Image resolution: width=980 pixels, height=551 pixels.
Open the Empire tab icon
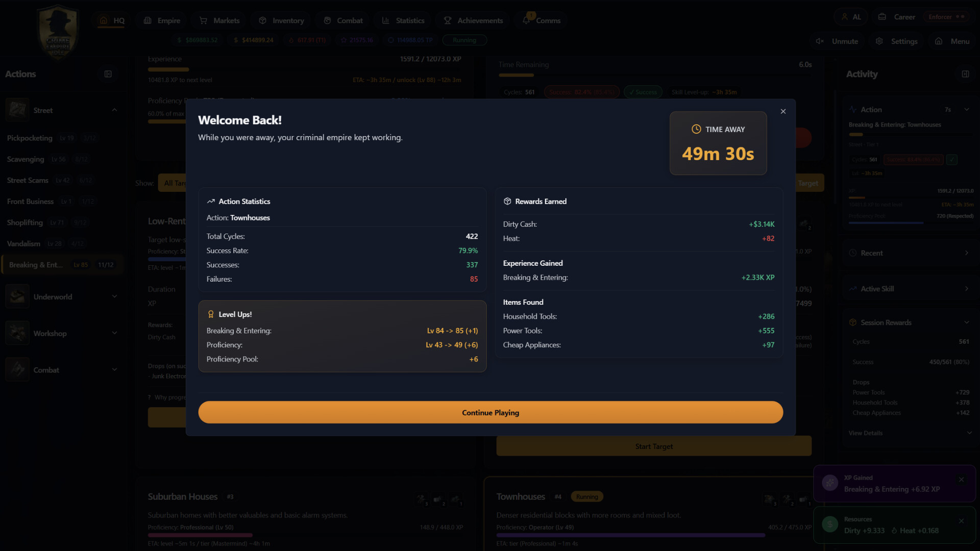[x=148, y=20]
